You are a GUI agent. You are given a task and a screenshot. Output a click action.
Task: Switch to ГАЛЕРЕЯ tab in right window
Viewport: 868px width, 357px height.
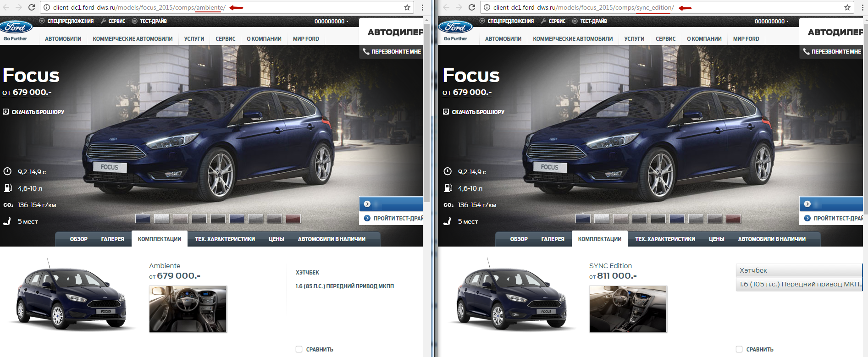(553, 239)
